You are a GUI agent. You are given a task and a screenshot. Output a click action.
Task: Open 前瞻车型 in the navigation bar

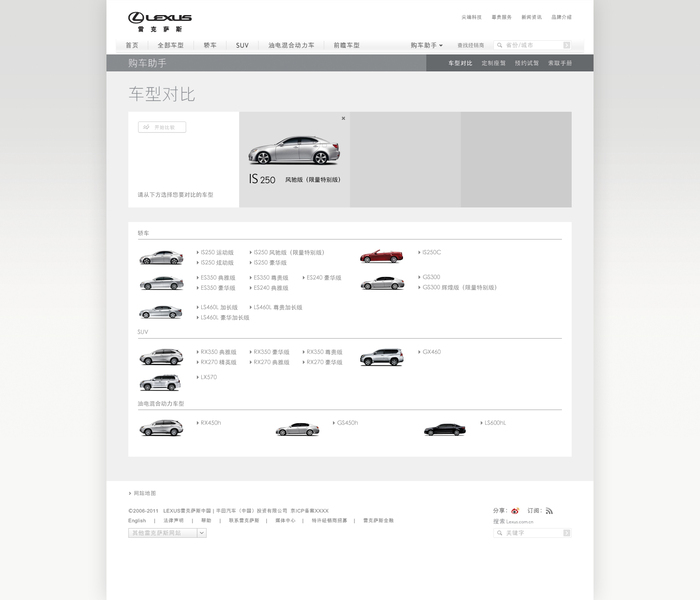346,45
